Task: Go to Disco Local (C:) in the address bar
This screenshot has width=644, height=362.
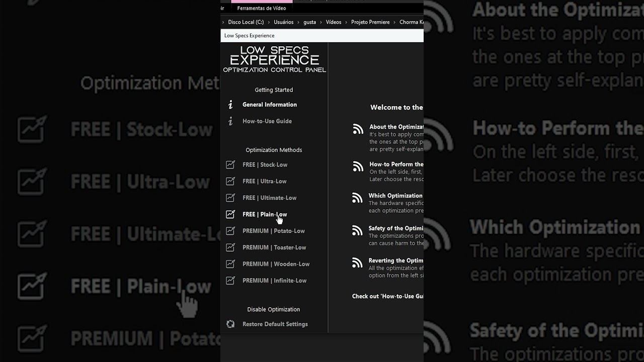Action: [246, 22]
